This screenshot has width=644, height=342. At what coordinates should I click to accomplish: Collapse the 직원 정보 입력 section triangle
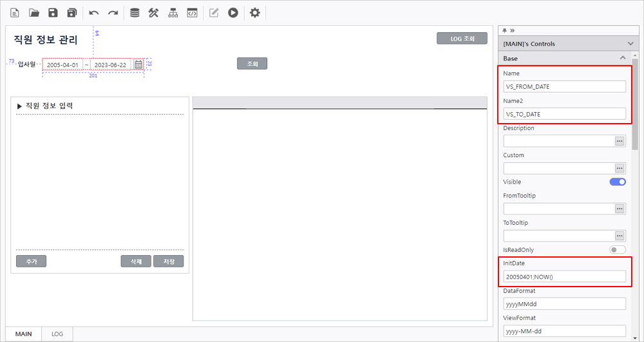point(19,106)
